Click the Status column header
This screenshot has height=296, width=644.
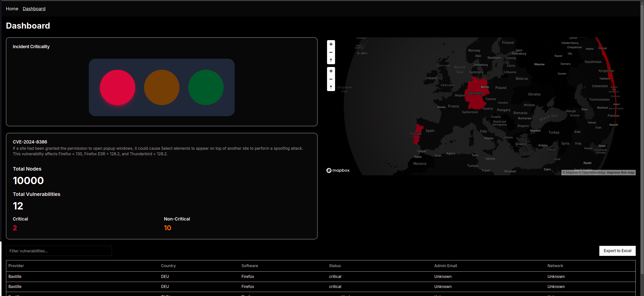point(335,266)
